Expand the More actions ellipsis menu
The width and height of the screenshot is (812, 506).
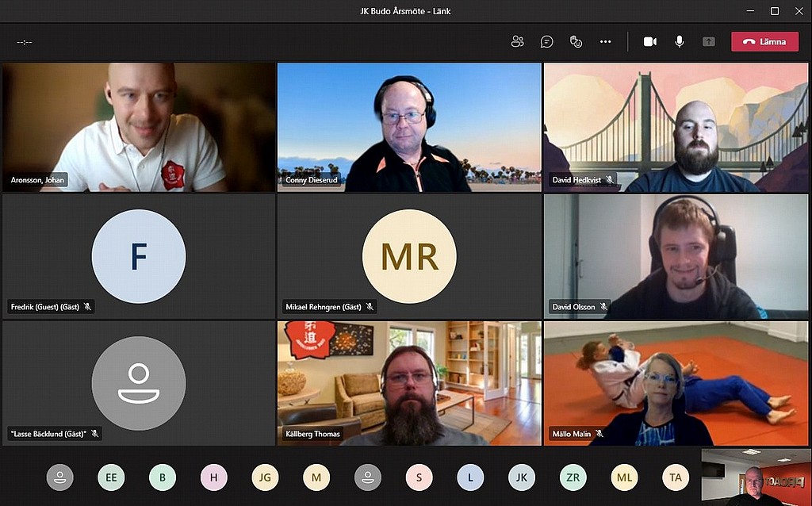(606, 42)
